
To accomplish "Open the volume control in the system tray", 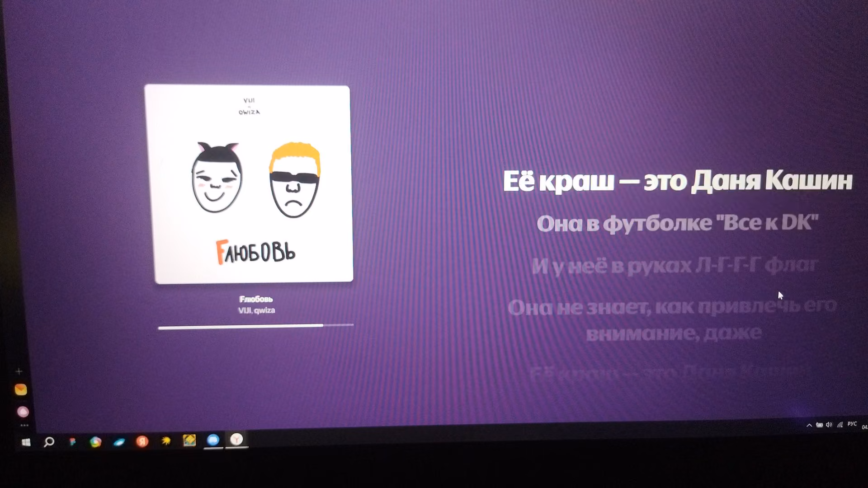I will [829, 425].
